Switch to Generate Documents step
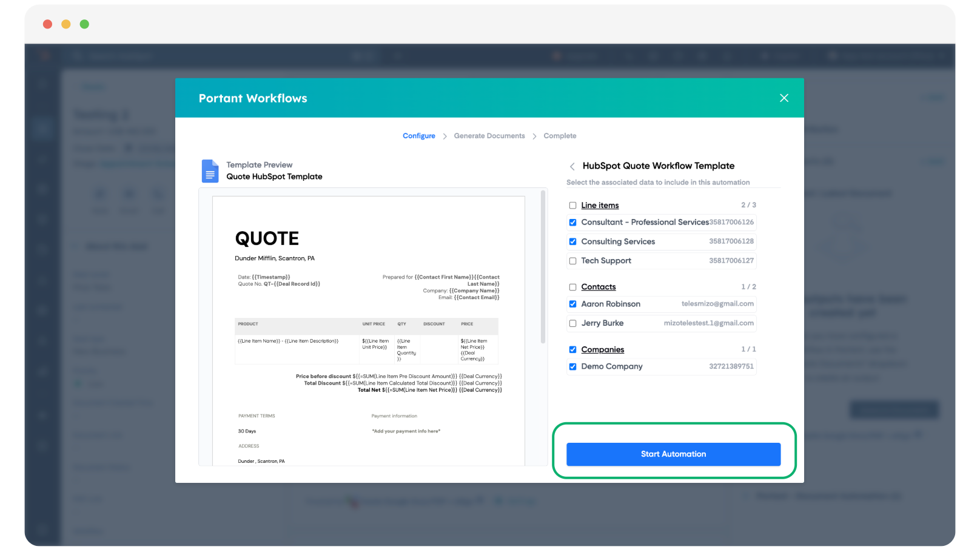This screenshot has width=980, height=552. pos(489,136)
